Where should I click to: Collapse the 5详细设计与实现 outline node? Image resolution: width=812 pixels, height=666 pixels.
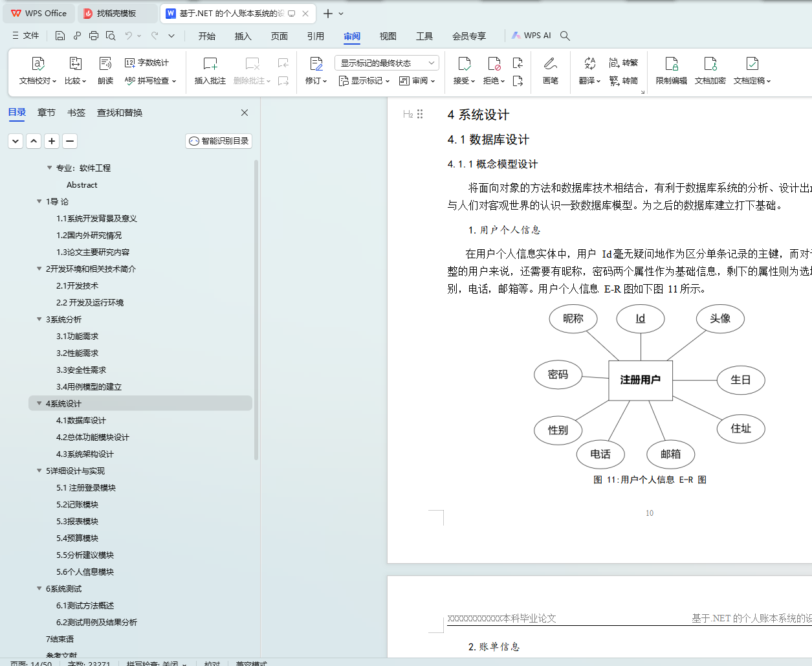pos(39,471)
